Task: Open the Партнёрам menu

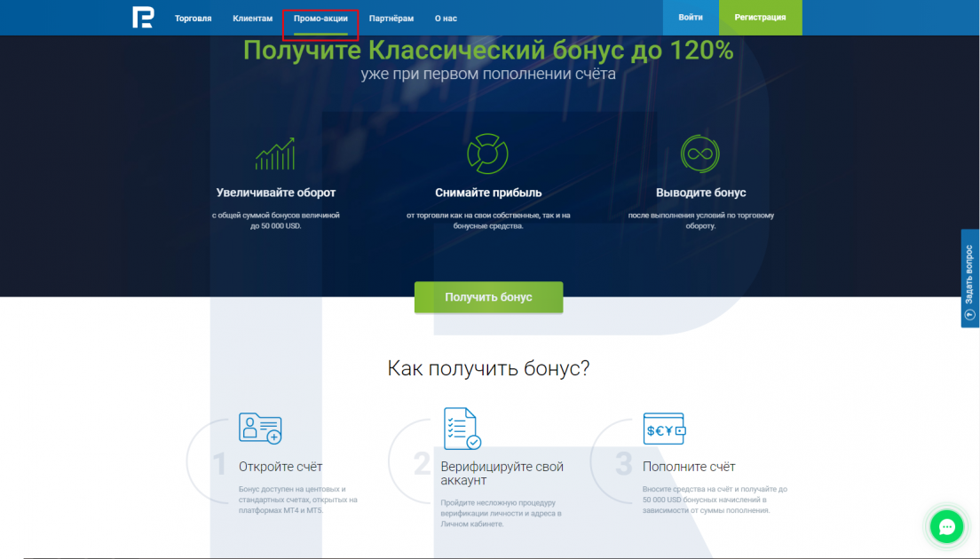Action: pyautogui.click(x=391, y=18)
